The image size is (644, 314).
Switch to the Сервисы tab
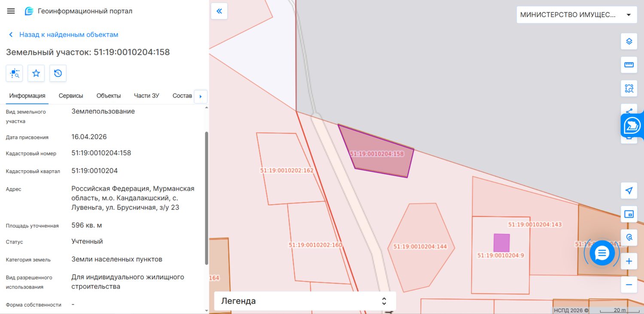click(x=71, y=96)
